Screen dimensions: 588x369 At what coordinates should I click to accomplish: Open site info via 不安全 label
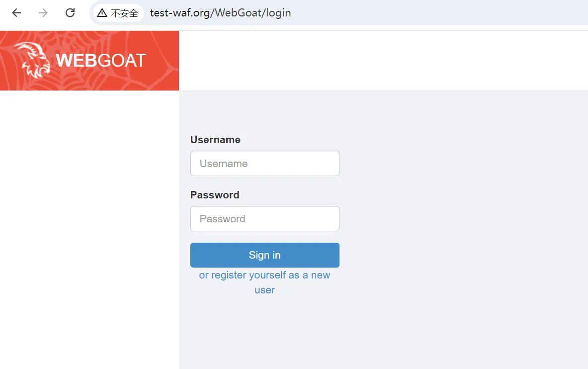pyautogui.click(x=124, y=13)
